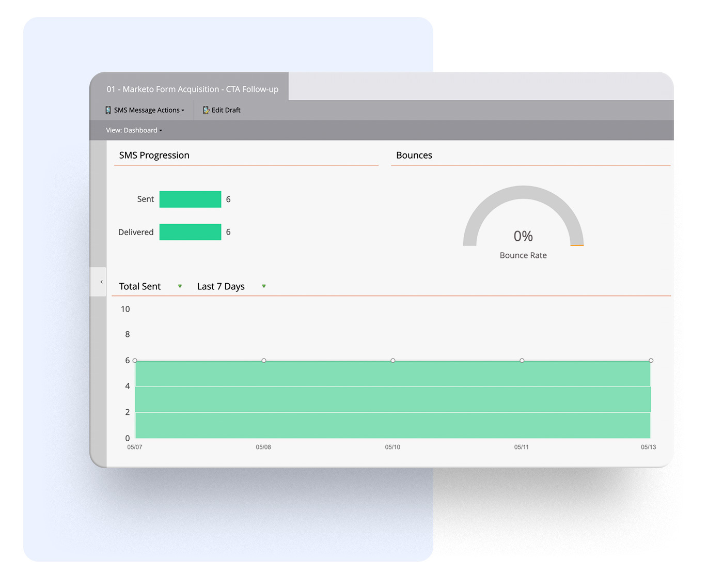The height and width of the screenshot is (588, 723).
Task: Click the Bounce Rate gauge
Action: pyautogui.click(x=523, y=222)
